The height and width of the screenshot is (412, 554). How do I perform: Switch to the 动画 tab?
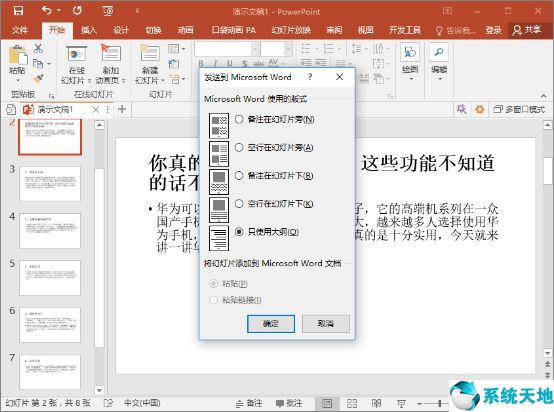coord(185,30)
